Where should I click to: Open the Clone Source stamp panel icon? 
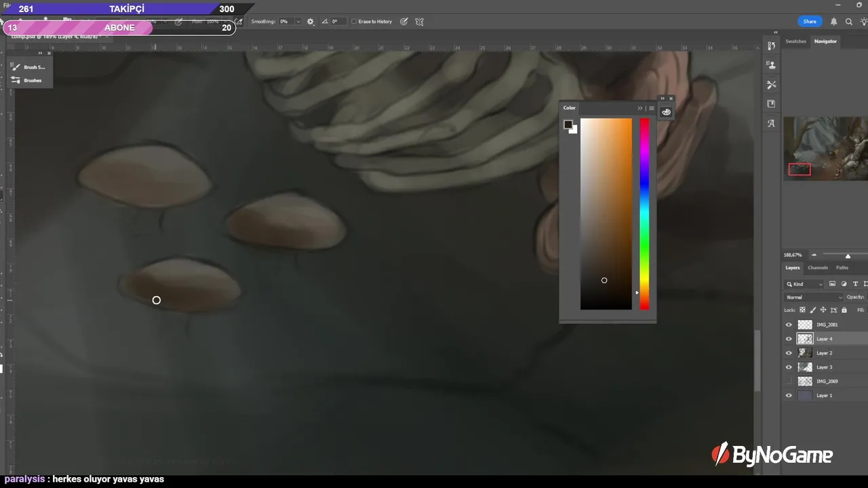click(771, 65)
